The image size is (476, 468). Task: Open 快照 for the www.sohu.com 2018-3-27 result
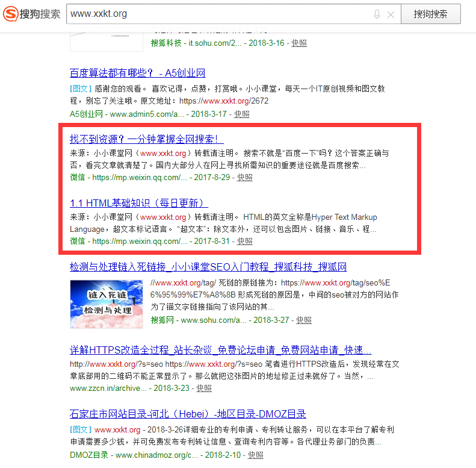click(x=304, y=320)
